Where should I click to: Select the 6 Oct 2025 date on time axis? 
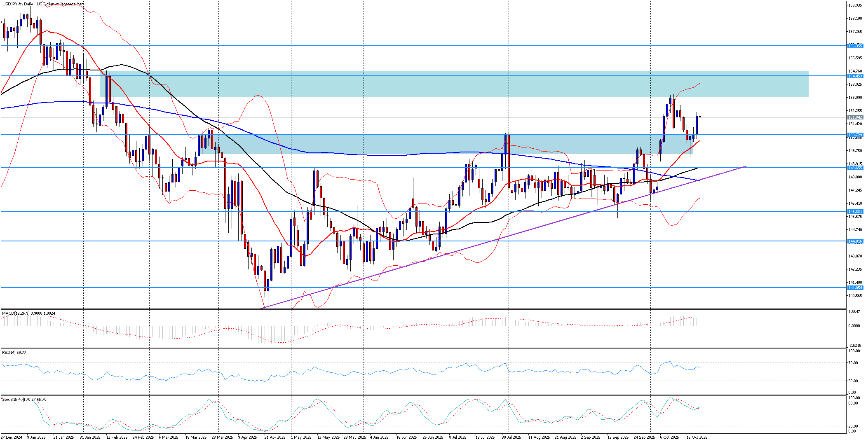click(x=669, y=437)
